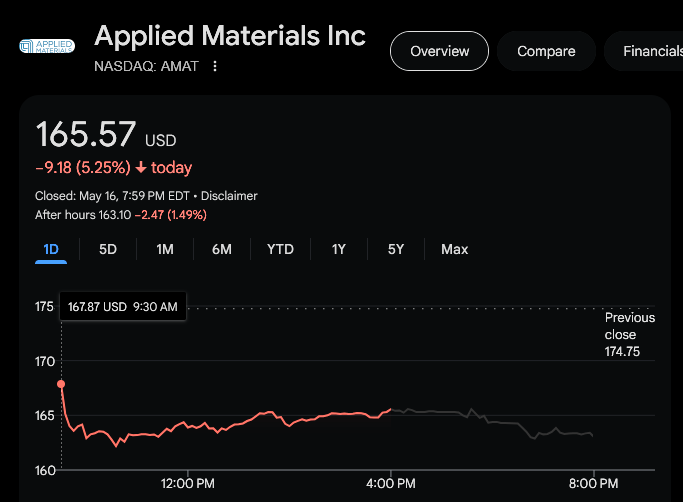Viewport: 683px width, 502px height.
Task: Open the three-dot menu beside NASDAQ: AMAT
Action: (215, 66)
